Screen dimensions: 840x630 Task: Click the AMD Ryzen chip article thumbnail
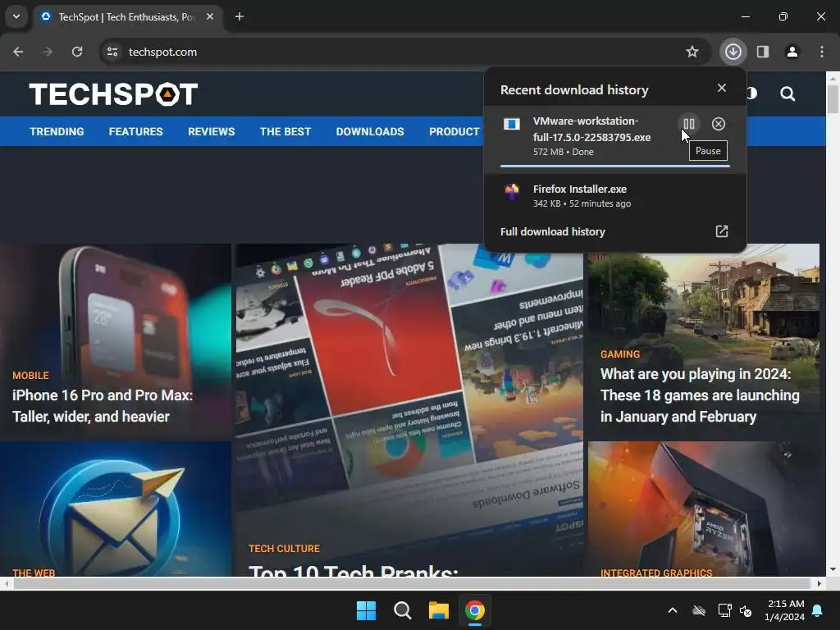(x=703, y=509)
